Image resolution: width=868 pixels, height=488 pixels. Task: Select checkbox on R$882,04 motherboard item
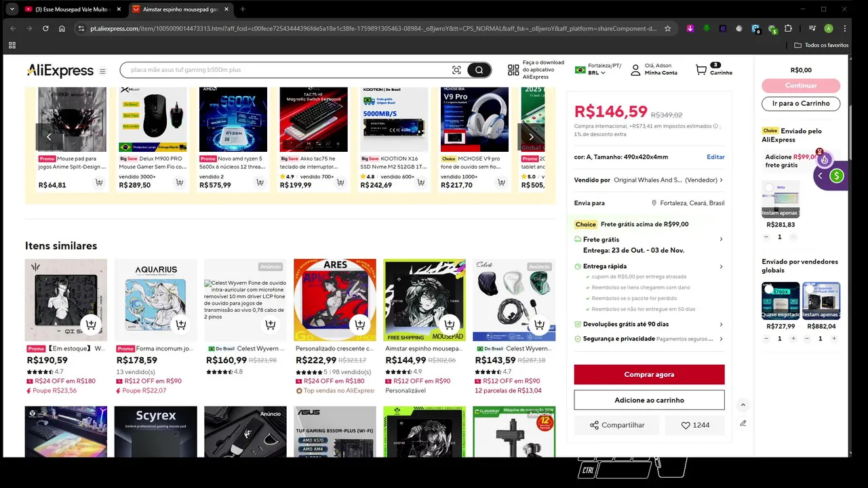pos(810,289)
